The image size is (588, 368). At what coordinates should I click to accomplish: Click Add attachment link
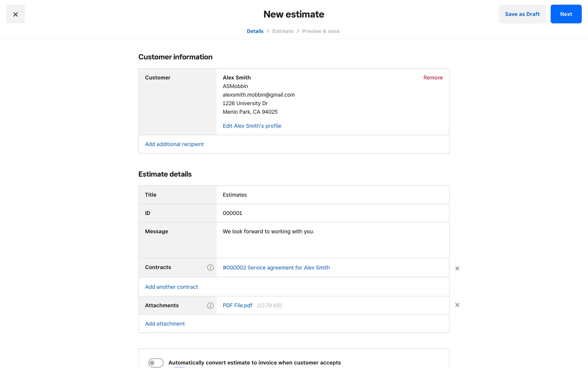point(164,324)
